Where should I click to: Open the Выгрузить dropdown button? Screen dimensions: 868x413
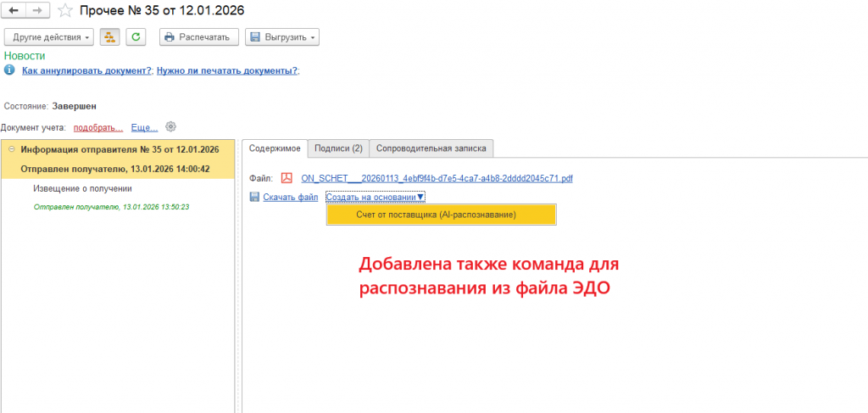point(281,37)
